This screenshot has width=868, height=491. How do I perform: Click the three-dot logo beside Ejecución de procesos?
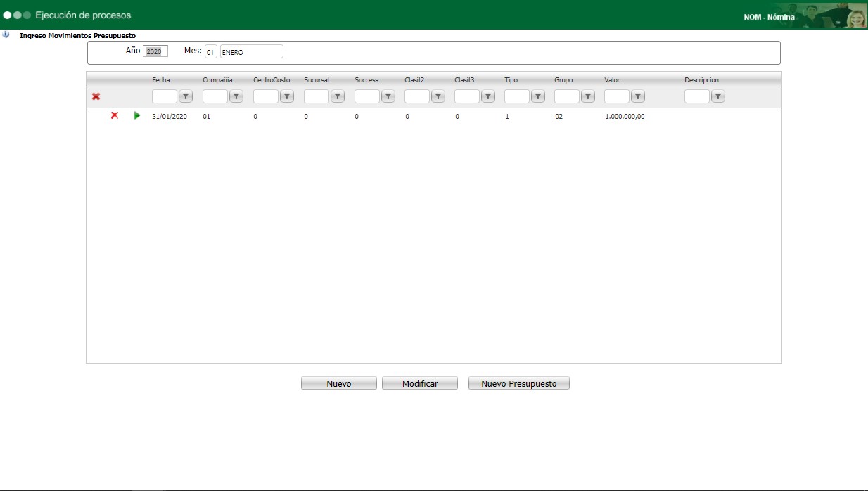[x=17, y=15]
